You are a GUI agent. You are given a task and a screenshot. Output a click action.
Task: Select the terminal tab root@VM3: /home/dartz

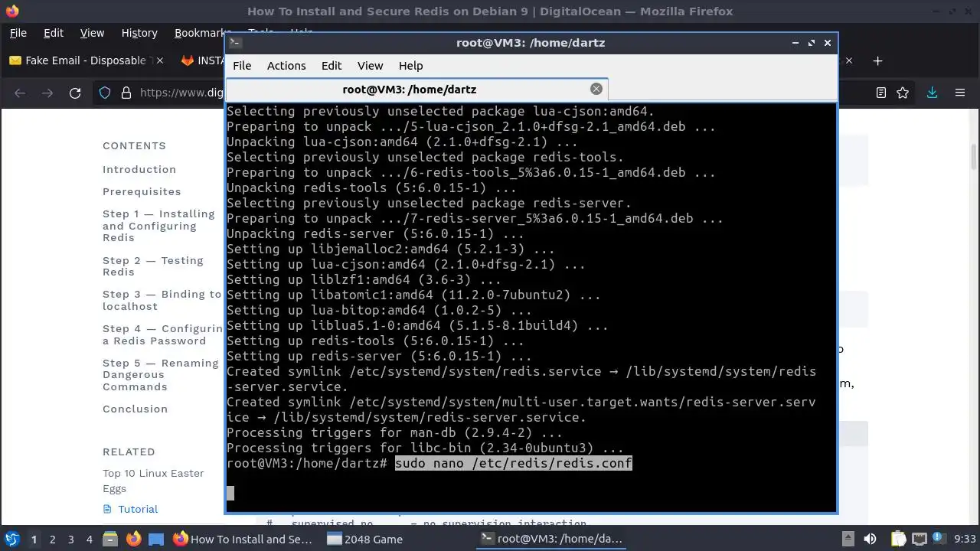pos(417,89)
